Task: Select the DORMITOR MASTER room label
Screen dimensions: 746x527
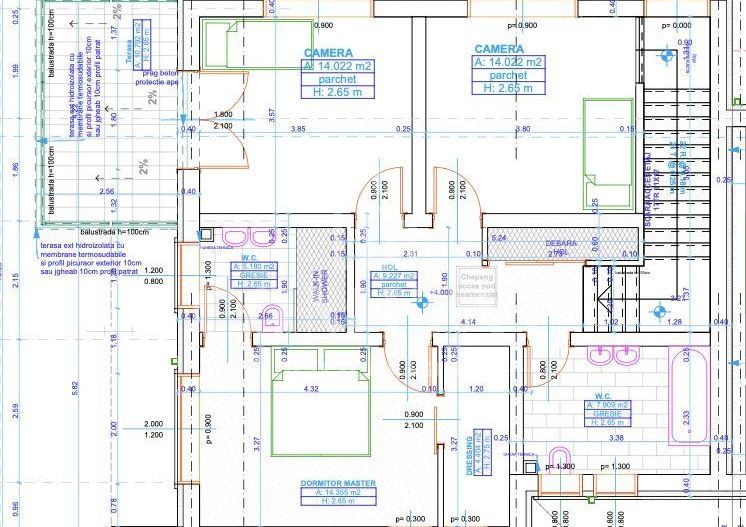Action: (338, 484)
